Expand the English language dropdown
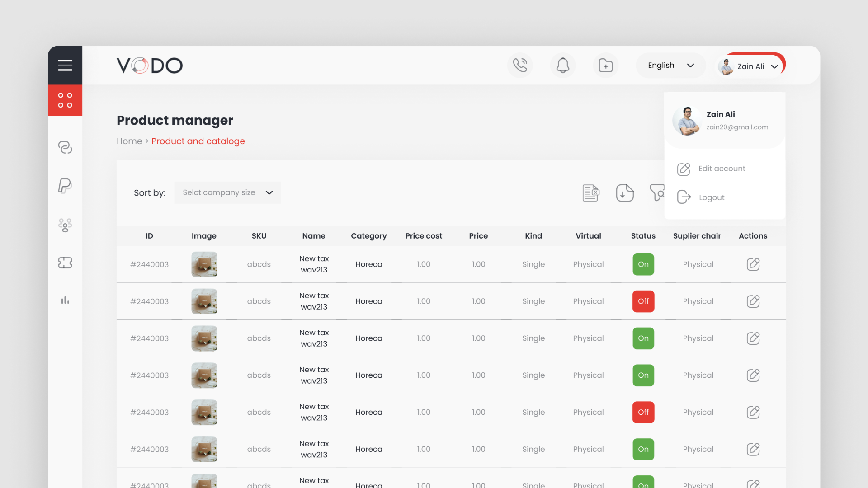 (x=670, y=65)
